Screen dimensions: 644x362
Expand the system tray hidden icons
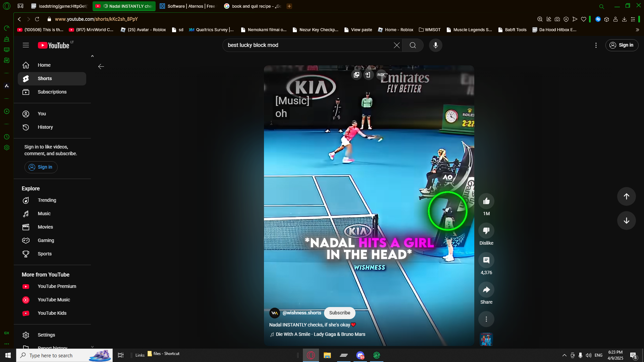tap(564, 355)
